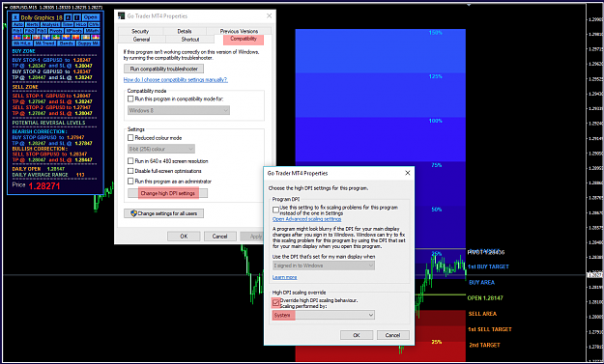
Task: Toggle the Fib1 button
Action: [x=17, y=31]
